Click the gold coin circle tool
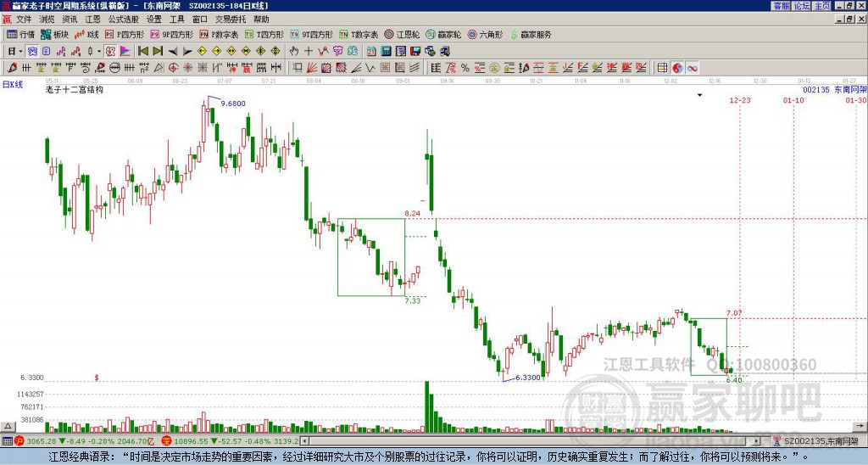868x465 pixels. [494, 68]
